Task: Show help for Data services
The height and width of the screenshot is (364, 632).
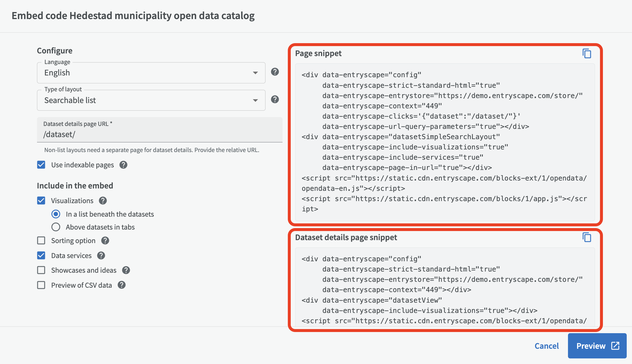Action: tap(101, 256)
